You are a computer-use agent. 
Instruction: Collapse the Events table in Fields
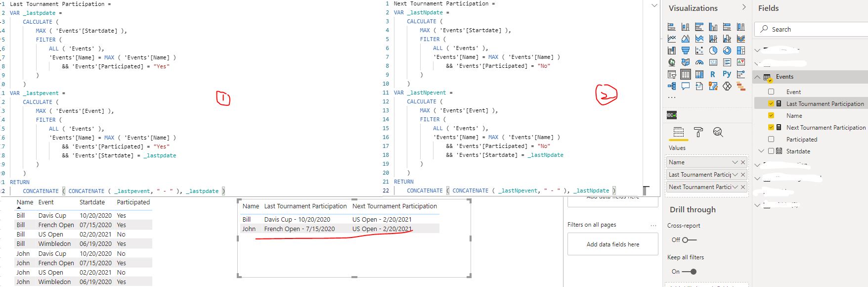757,77
